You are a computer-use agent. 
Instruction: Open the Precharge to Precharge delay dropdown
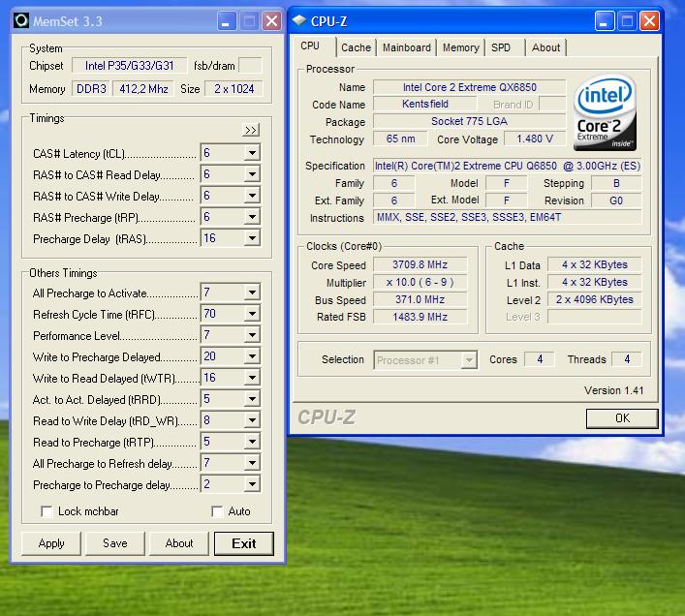[252, 484]
